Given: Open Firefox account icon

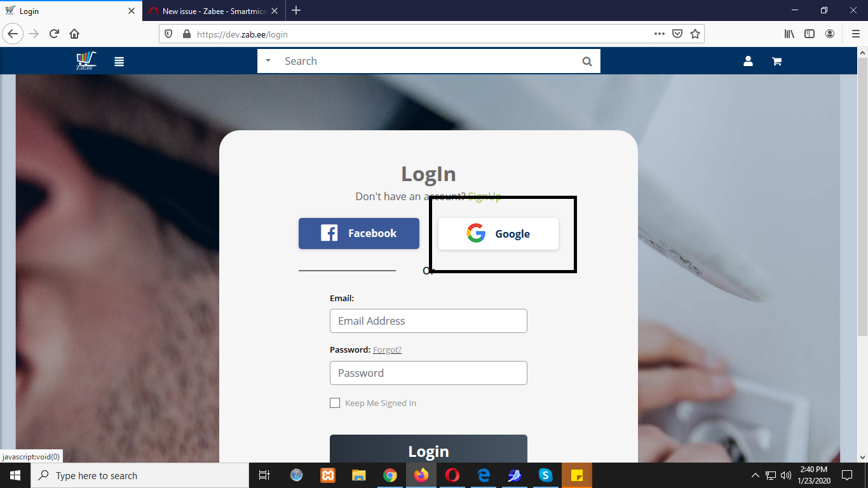Looking at the screenshot, I should (830, 34).
